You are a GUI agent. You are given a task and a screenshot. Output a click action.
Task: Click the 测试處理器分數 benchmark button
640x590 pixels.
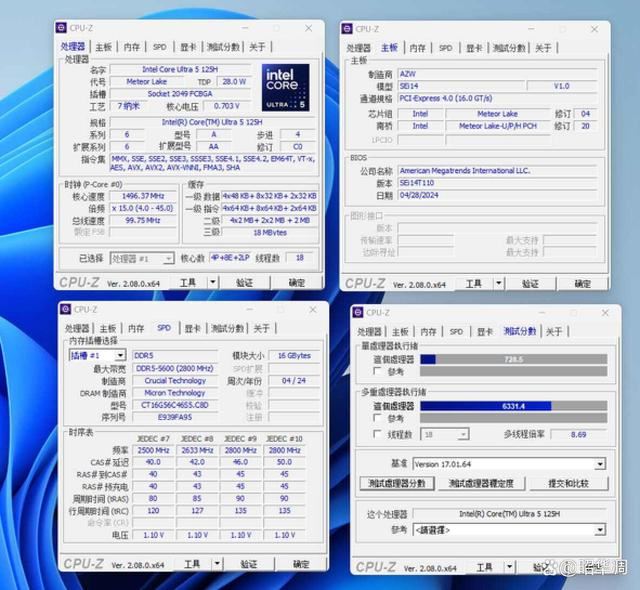(x=398, y=484)
